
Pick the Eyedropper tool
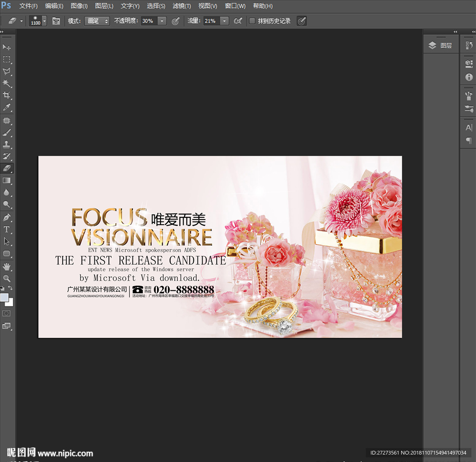click(7, 107)
